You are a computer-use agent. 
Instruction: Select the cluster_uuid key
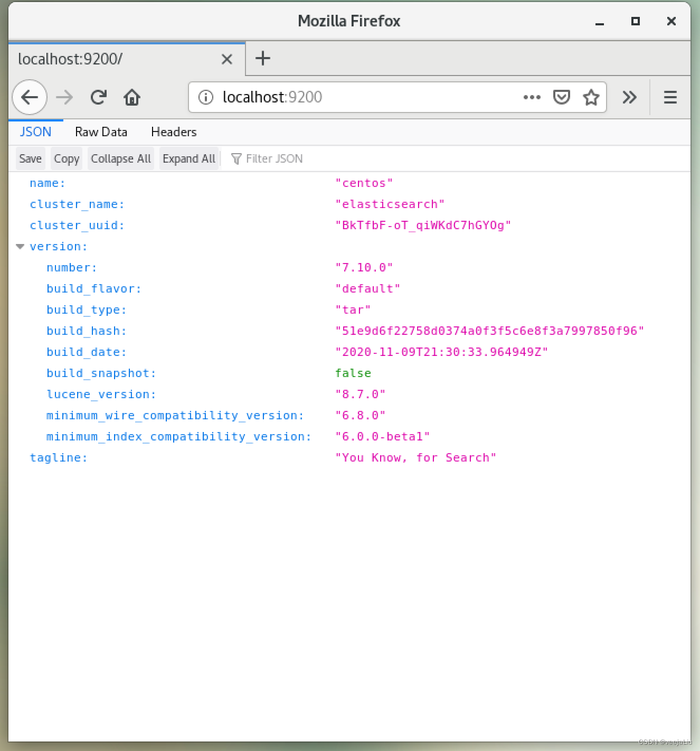pos(77,226)
